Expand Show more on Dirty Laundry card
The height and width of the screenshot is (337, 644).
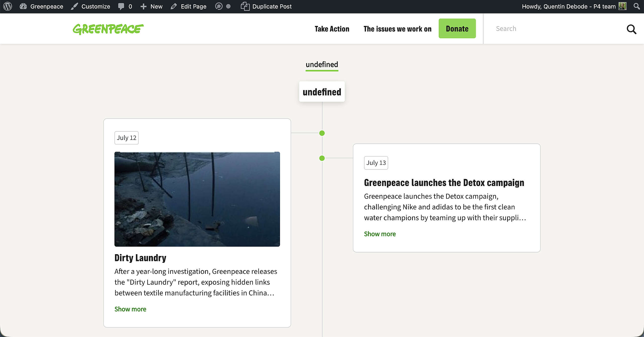[x=130, y=309]
